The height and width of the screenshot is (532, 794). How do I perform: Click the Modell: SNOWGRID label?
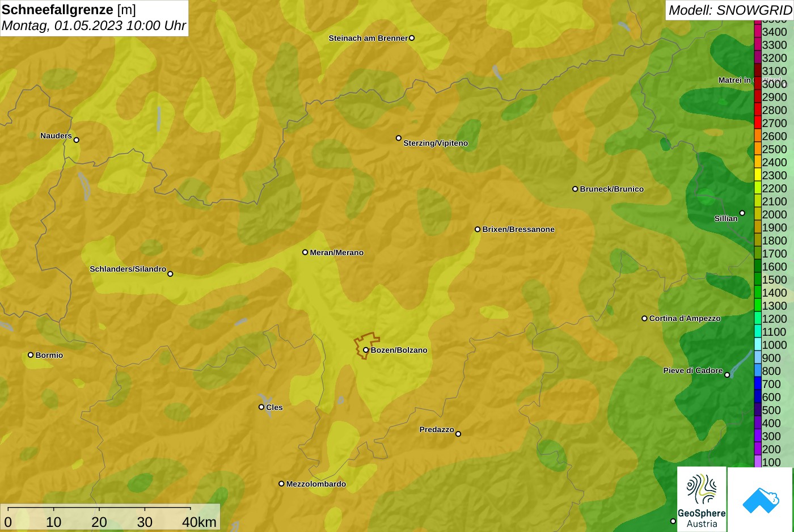coord(730,10)
